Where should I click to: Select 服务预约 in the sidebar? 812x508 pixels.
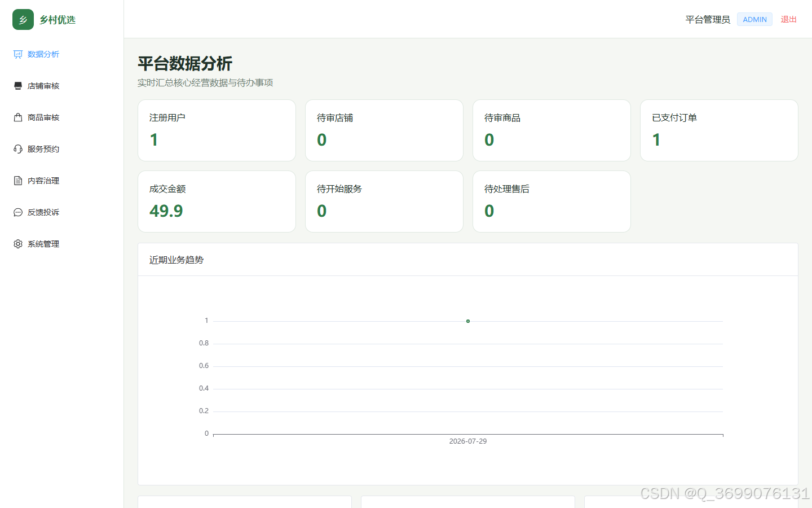coord(62,149)
